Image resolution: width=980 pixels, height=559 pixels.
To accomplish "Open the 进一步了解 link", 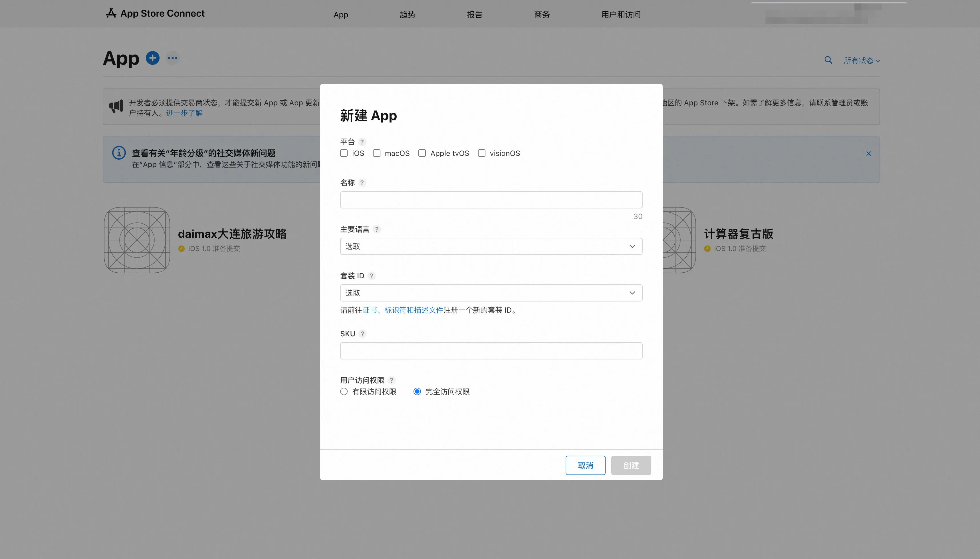I will (x=184, y=113).
